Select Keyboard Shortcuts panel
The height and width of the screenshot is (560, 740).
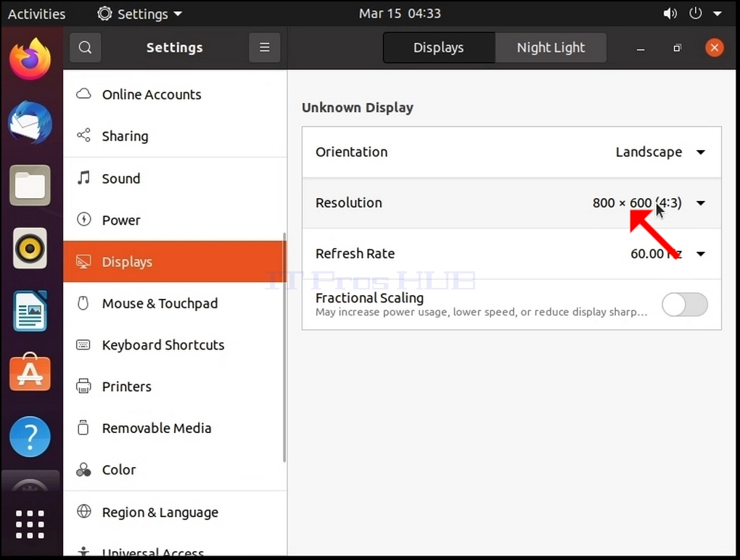click(175, 345)
